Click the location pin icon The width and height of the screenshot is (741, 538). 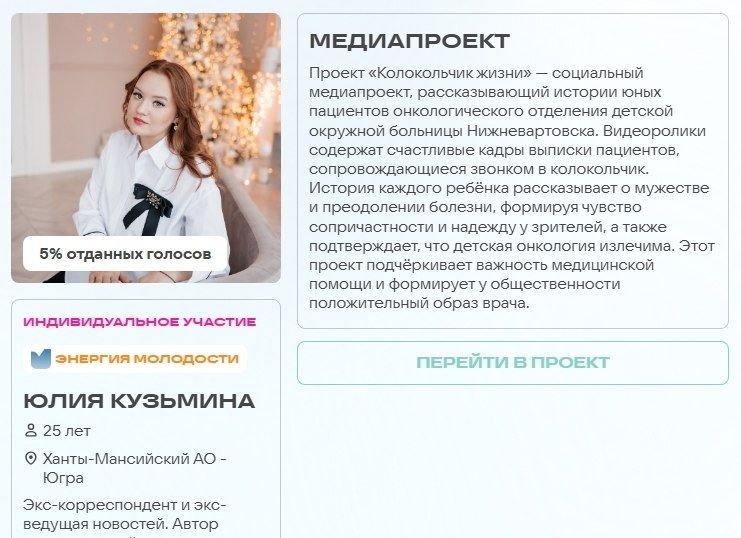coord(31,458)
